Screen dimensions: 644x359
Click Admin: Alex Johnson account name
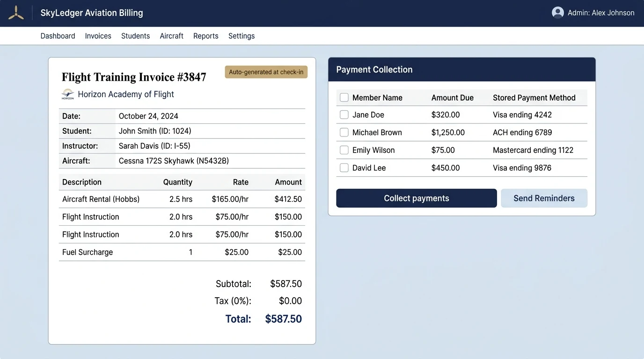click(601, 13)
